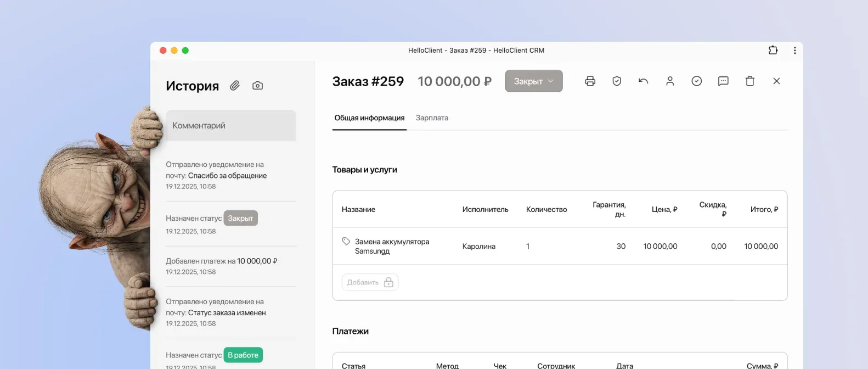This screenshot has height=369, width=868.
Task: Open the message chat icon
Action: coord(723,81)
